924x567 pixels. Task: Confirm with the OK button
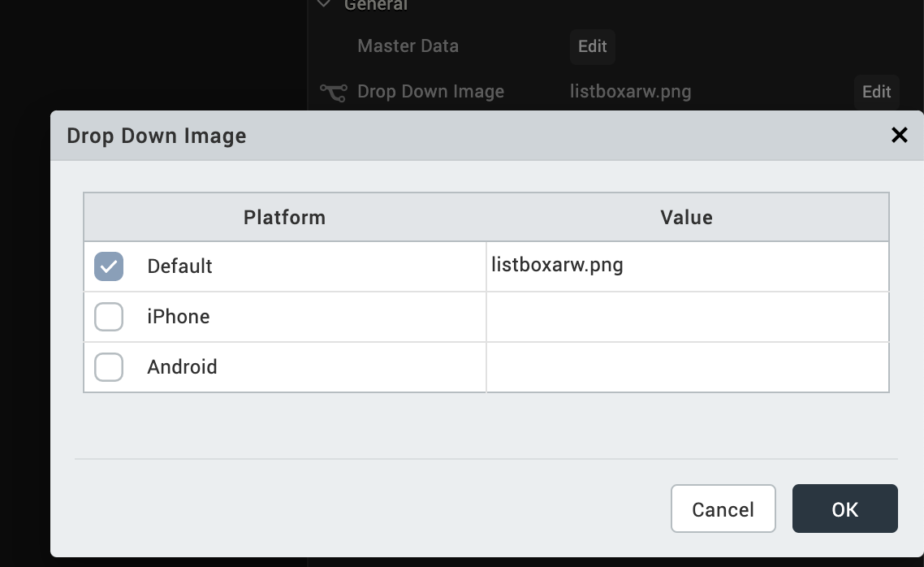[x=844, y=509]
